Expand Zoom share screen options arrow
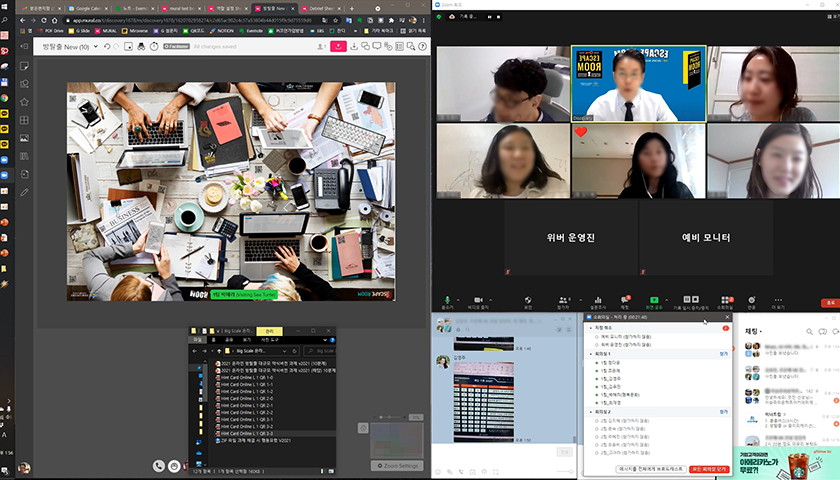The height and width of the screenshot is (480, 840). pyautogui.click(x=667, y=300)
